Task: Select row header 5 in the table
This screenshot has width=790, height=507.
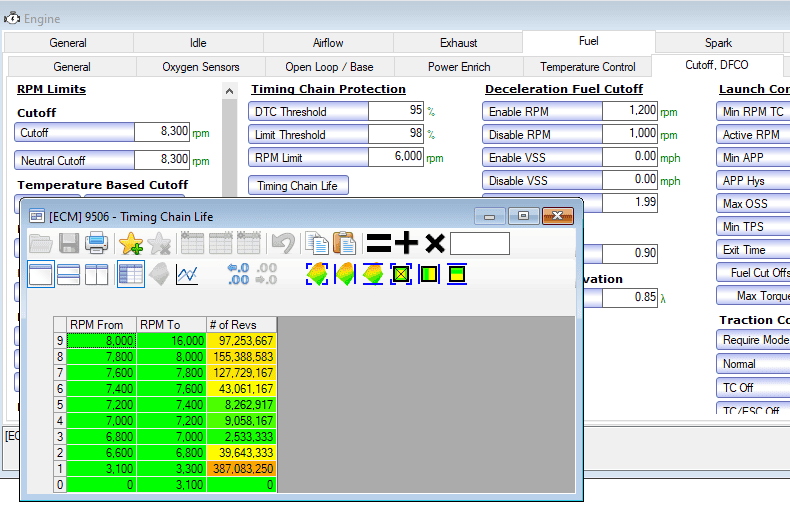Action: click(60, 405)
